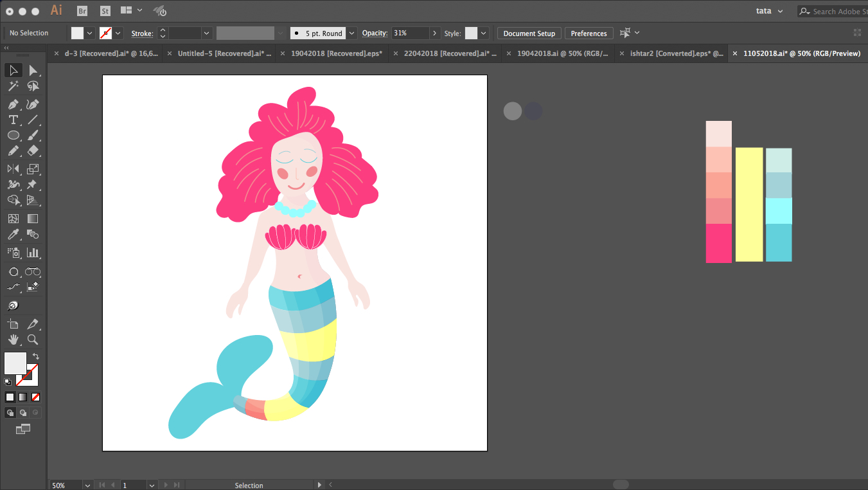Select the Curvature tool
The height and width of the screenshot is (490, 868).
click(33, 104)
